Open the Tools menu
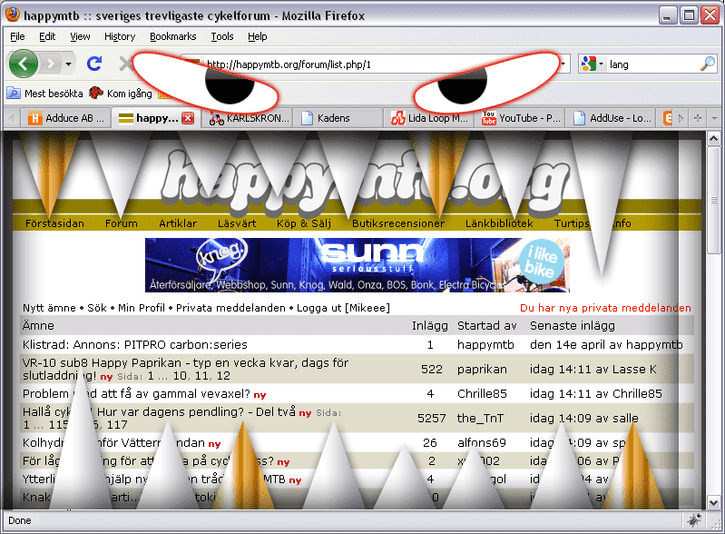The image size is (725, 534). pyautogui.click(x=222, y=36)
